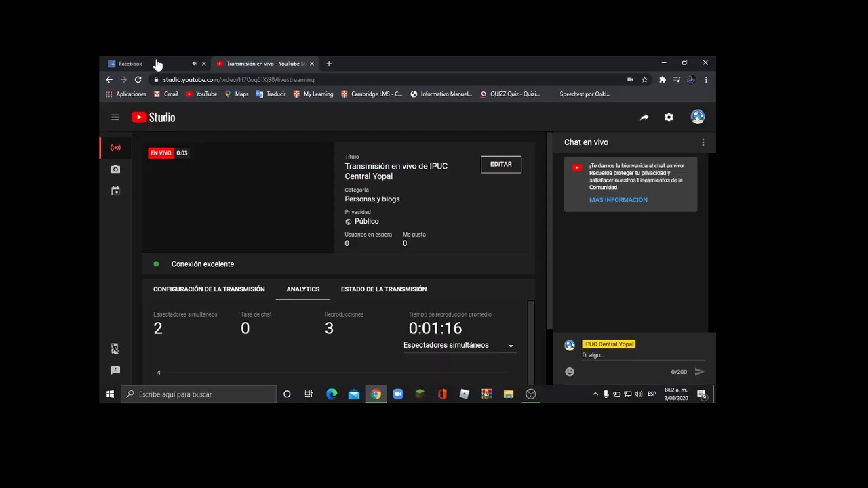Open Chrome media control icon
Viewport: 868px width, 488px height.
pos(677,79)
